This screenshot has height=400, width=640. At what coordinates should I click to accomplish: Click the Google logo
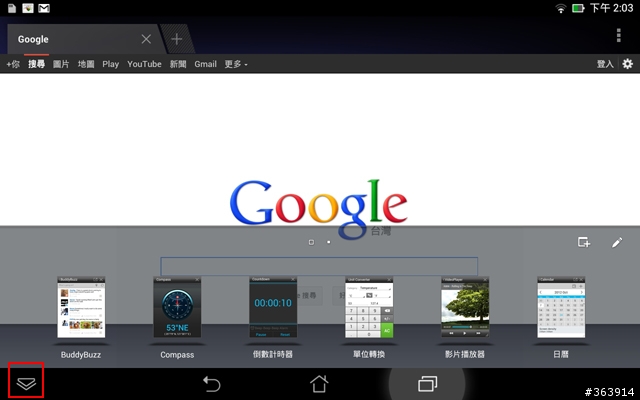(x=318, y=209)
